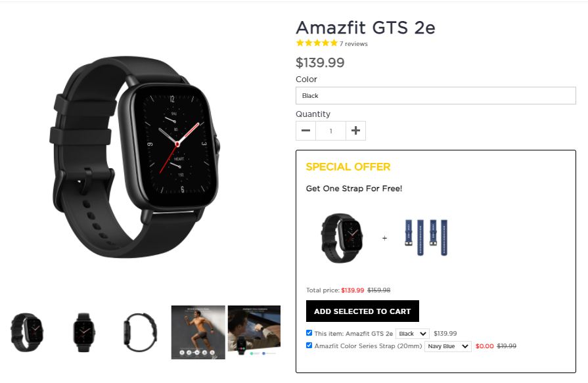Open the main Color dropdown showing Black
The width and height of the screenshot is (588, 383).
tap(436, 96)
